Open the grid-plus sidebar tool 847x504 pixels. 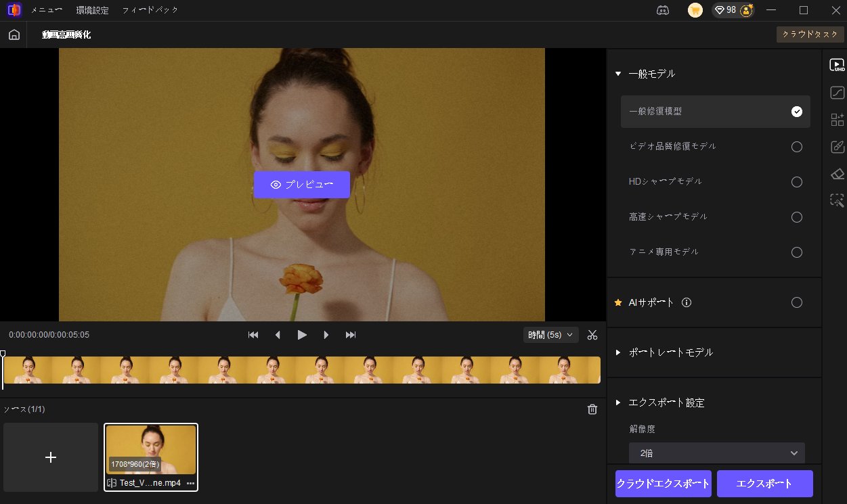[x=838, y=120]
